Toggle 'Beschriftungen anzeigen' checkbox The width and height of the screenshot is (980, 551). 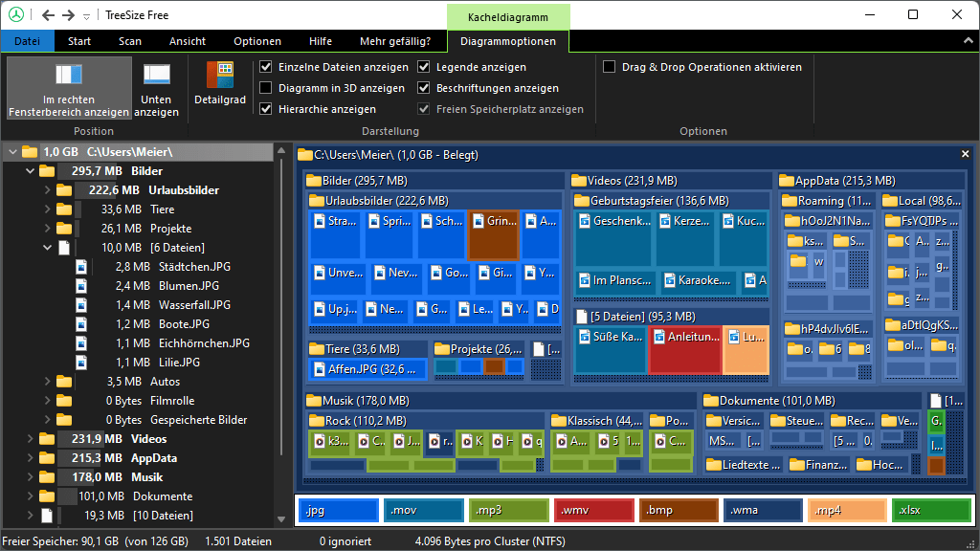click(x=424, y=88)
